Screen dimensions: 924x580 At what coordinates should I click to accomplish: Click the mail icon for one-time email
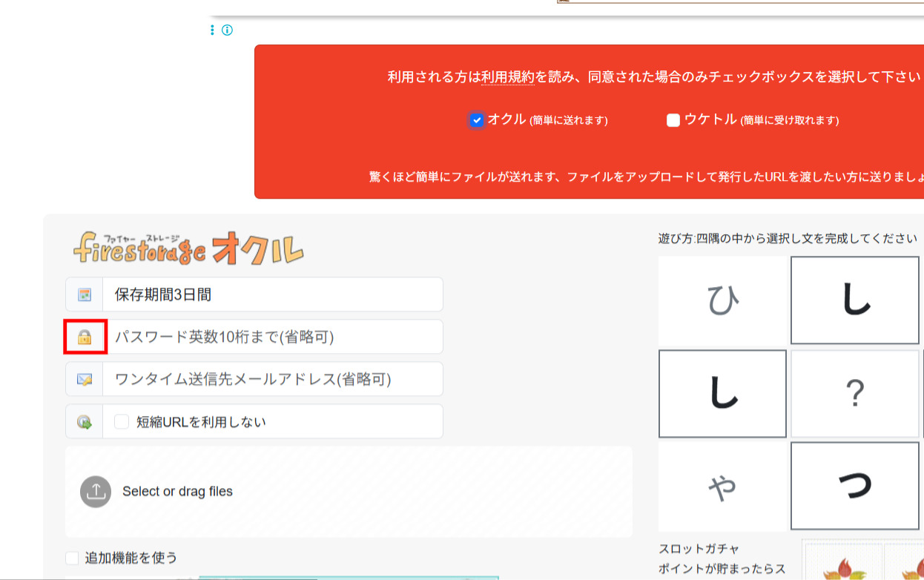pos(84,379)
